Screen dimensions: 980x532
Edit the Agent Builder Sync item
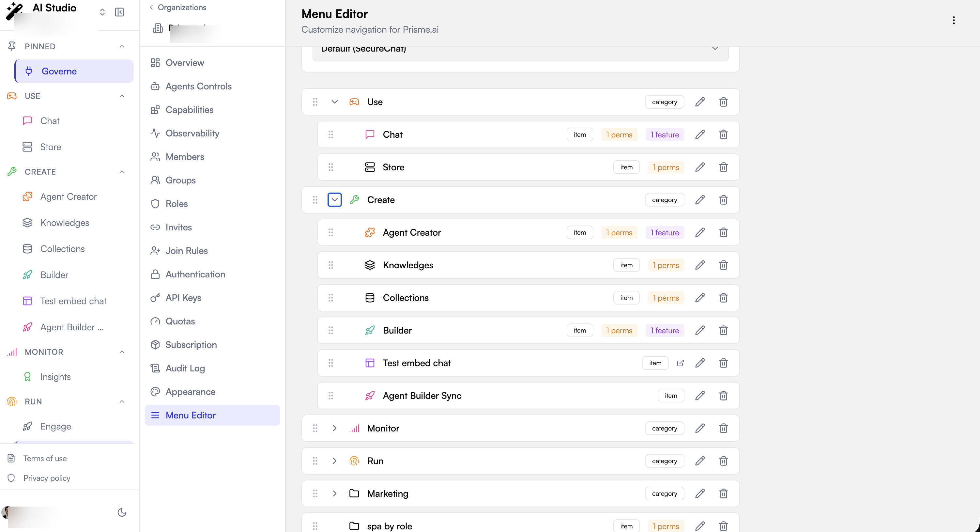click(700, 396)
